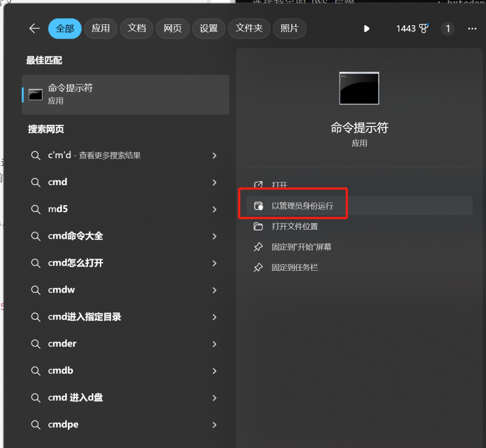This screenshot has width=486, height=448.
Task: Click the 打开文件位置 folder option
Action: [x=295, y=226]
